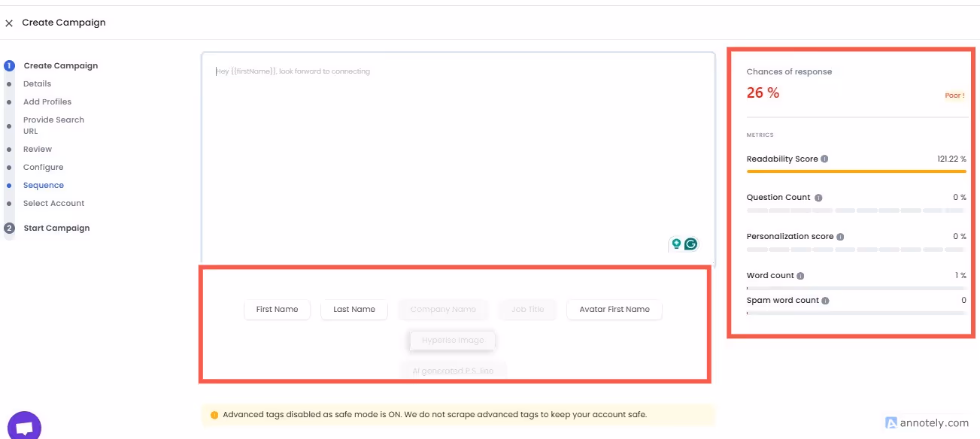Close the Create Campaign window
Screen dimensions: 980x439
click(9, 23)
